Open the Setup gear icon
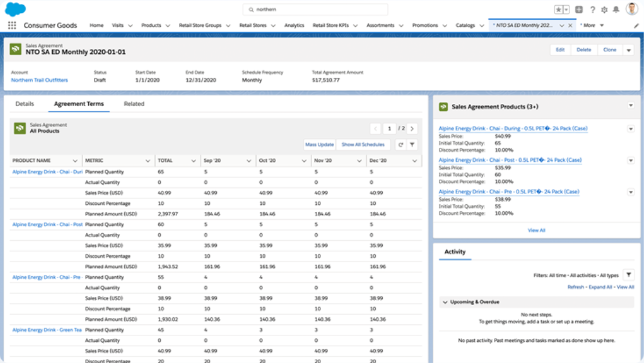644x363 pixels. (604, 10)
